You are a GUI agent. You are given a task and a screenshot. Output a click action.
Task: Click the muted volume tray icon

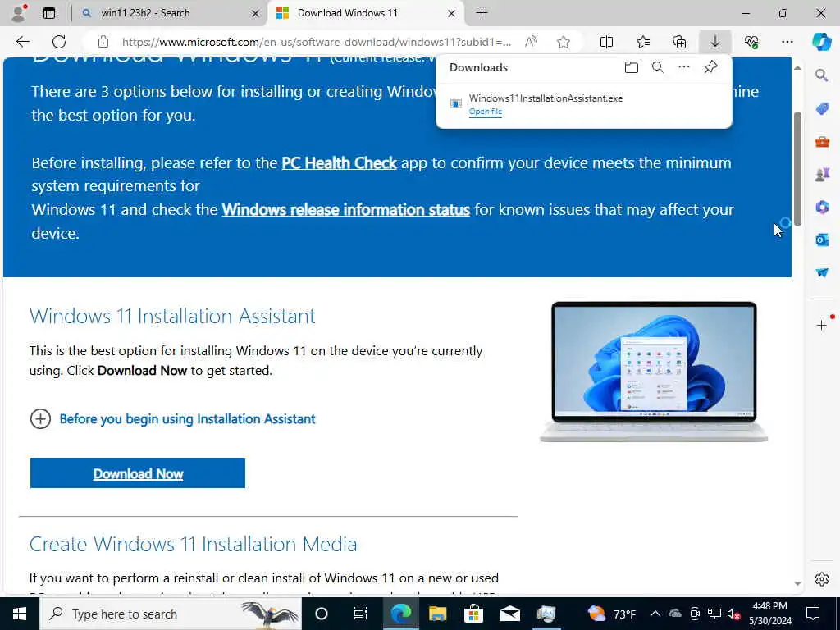733,614
